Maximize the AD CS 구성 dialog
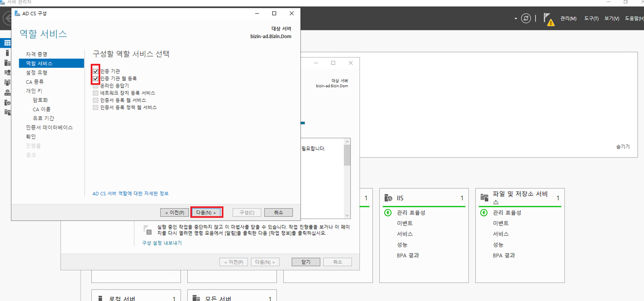Screen dimensions: 644x301 (x=274, y=13)
